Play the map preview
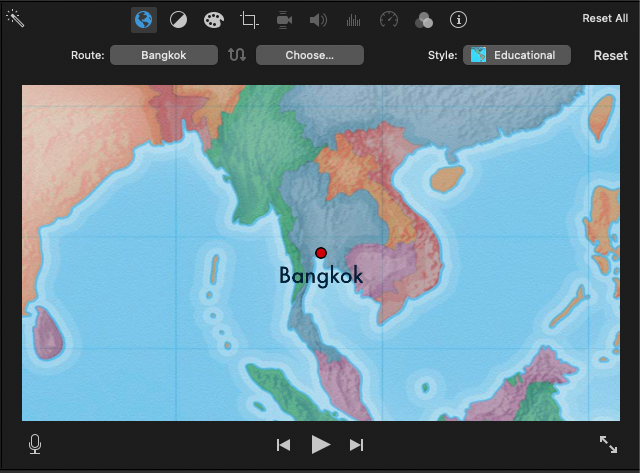The image size is (640, 473). pos(320,444)
